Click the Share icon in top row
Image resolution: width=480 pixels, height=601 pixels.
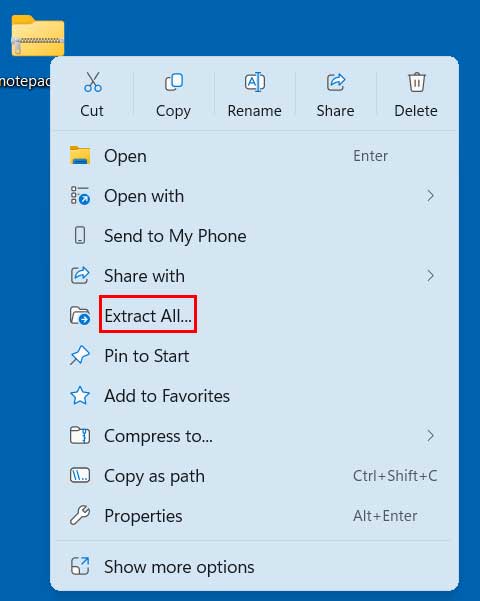[336, 82]
